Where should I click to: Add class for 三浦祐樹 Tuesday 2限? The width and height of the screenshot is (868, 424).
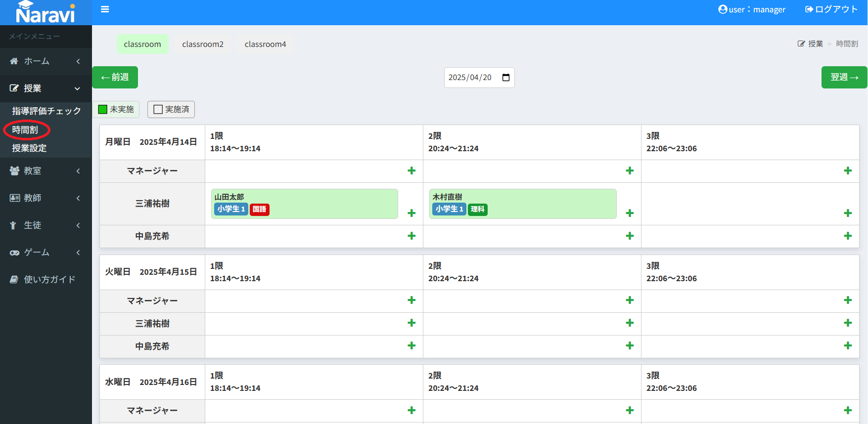pyautogui.click(x=630, y=323)
